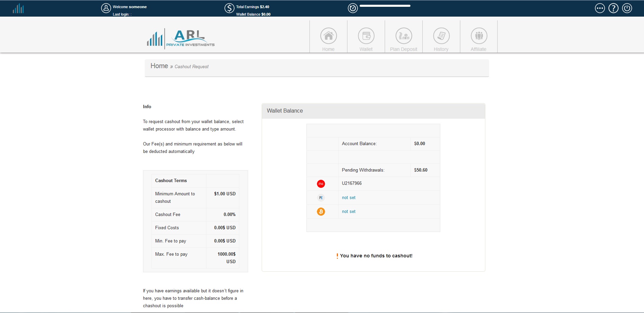
Task: Click the small bar chart logo top-left
Action: (18, 8)
